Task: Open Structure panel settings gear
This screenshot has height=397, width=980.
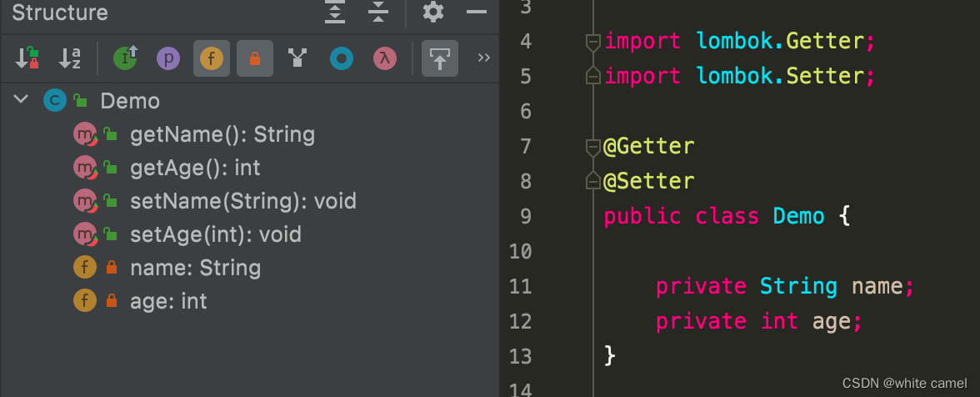Action: [433, 12]
